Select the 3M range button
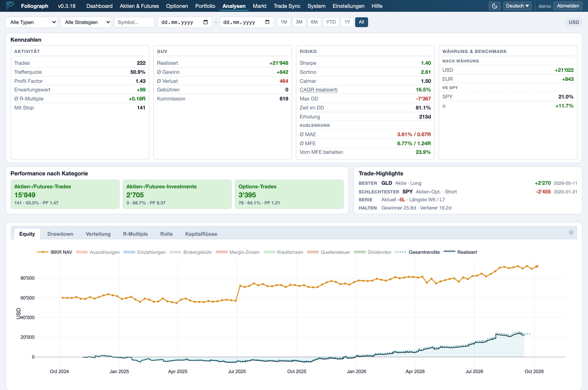The image size is (588, 390). point(299,22)
